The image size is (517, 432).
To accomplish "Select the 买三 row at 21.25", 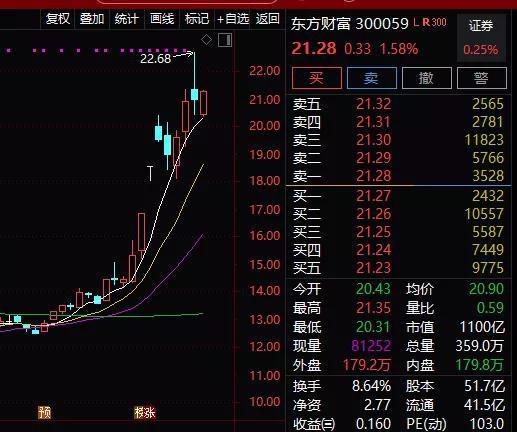I will point(398,232).
